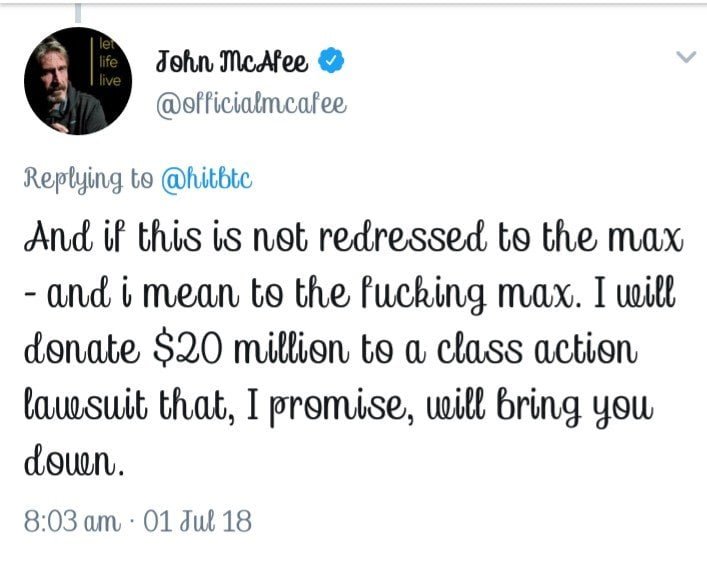Open the tweet options chevron
This screenshot has height=563, width=707.
point(686,57)
